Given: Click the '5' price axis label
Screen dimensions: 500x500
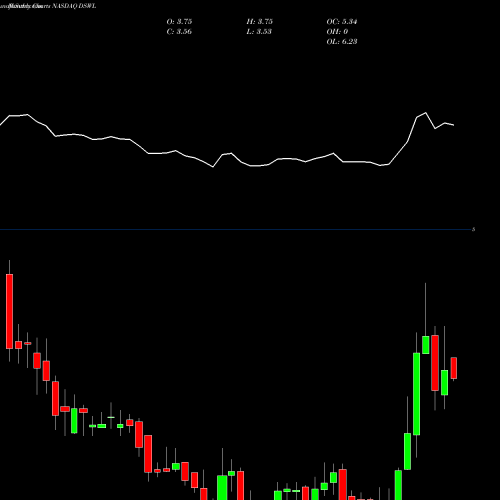Looking at the screenshot, I should click(x=473, y=229).
